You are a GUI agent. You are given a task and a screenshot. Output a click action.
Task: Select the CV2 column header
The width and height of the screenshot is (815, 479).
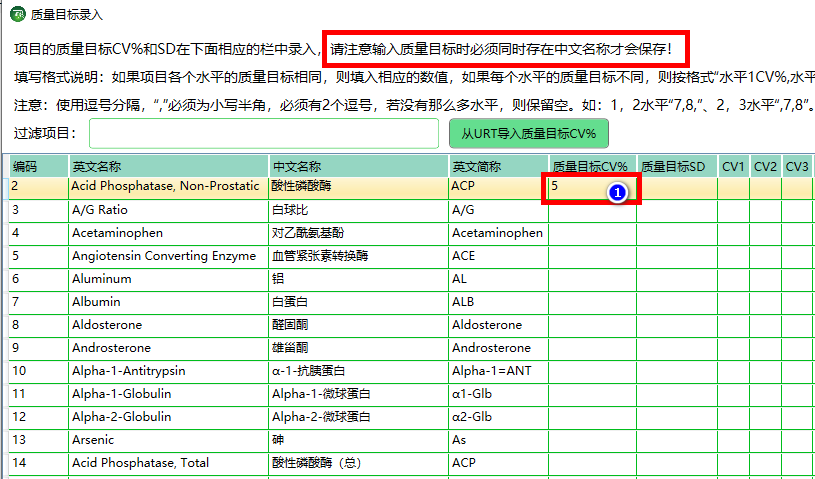pos(764,166)
